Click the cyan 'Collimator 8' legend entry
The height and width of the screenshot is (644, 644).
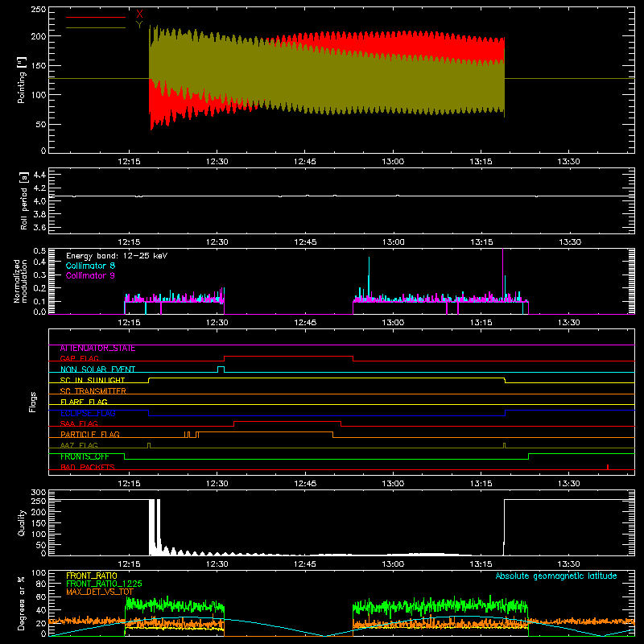click(x=90, y=266)
